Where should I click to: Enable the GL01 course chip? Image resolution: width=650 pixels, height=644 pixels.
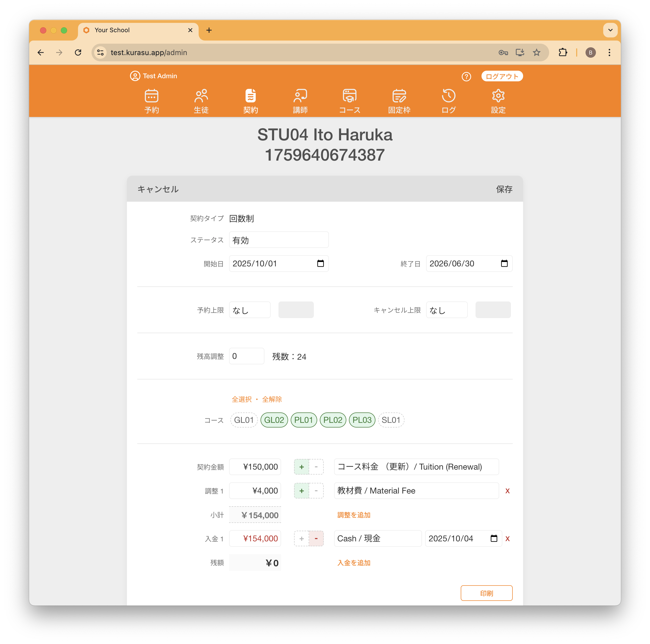(x=244, y=420)
